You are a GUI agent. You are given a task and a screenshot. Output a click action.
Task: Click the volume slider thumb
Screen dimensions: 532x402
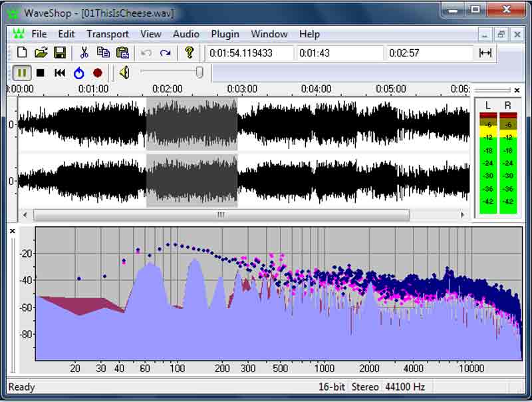pyautogui.click(x=199, y=73)
